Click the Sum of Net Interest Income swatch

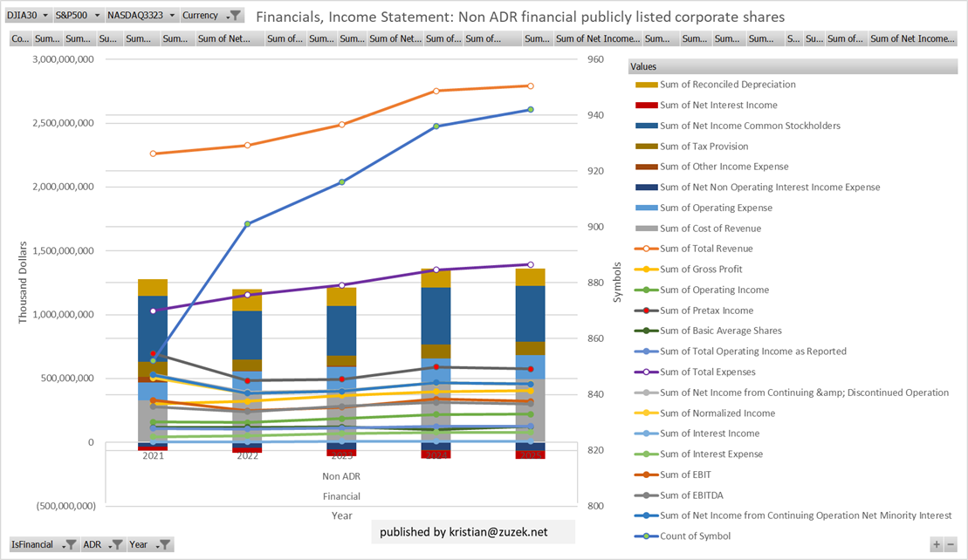(646, 105)
